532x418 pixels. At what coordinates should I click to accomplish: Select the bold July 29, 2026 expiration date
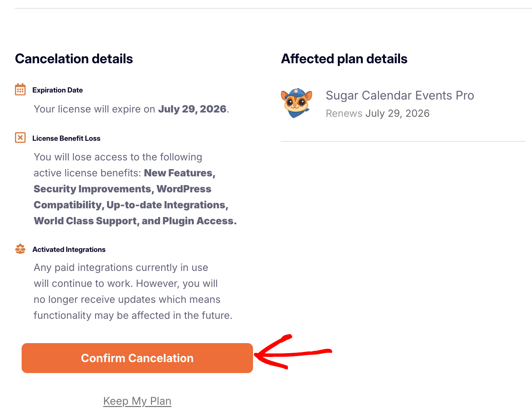coord(192,109)
